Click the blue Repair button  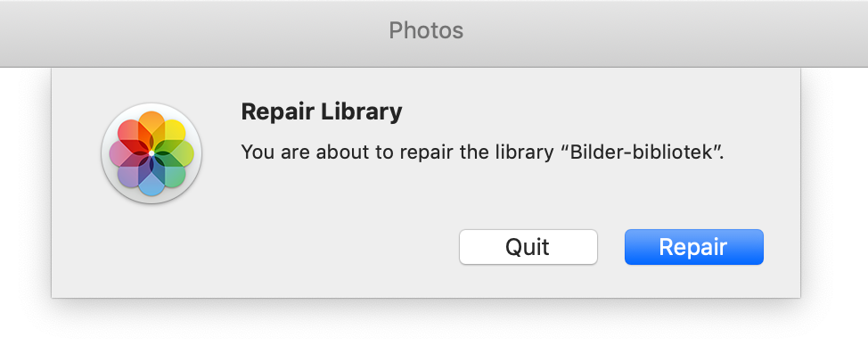693,247
